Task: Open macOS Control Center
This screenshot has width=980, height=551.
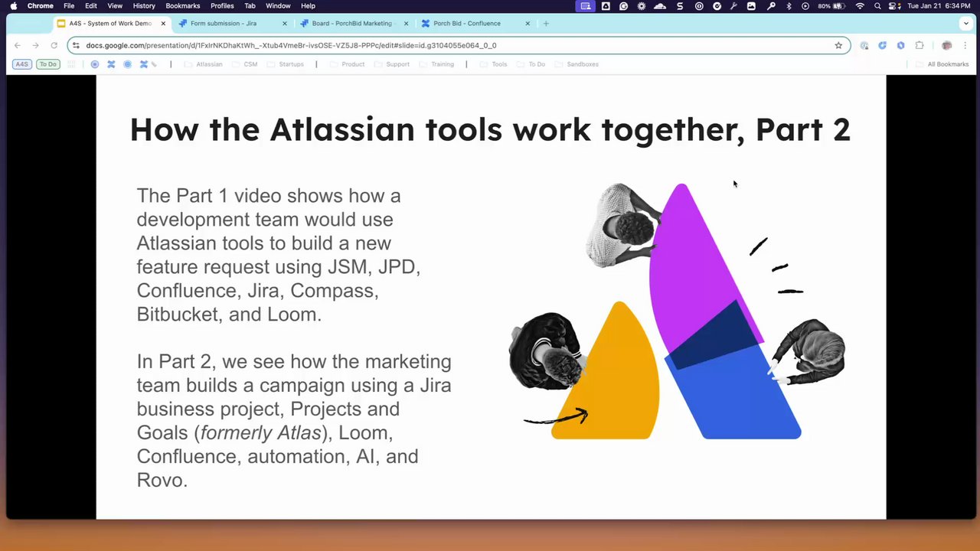Action: (893, 6)
